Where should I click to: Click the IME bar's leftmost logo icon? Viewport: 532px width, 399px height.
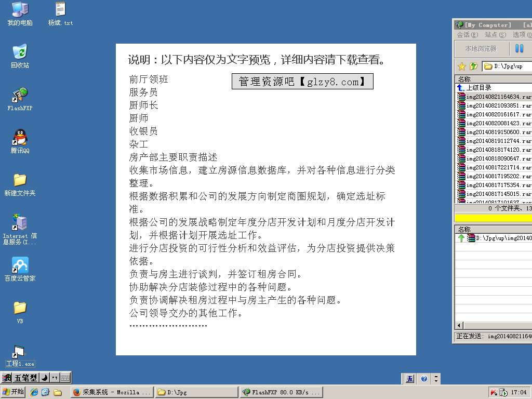coord(6,377)
